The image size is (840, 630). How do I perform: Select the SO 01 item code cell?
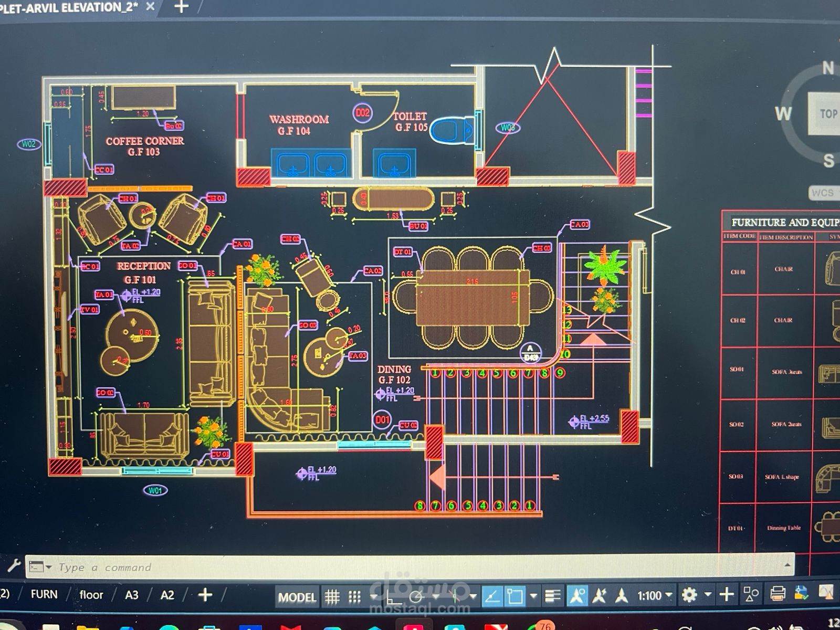[x=737, y=369]
